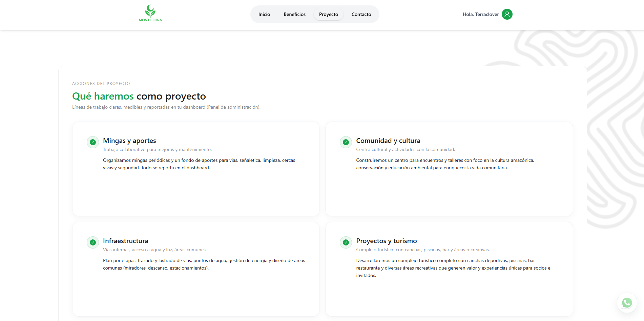Viewport: 644px width, 321px height.
Task: Select the Mingas y aportes heading
Action: pos(129,141)
